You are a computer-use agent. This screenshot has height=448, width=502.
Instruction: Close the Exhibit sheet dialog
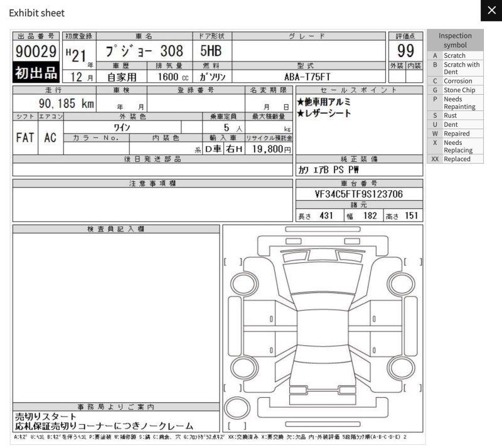pyautogui.click(x=491, y=11)
